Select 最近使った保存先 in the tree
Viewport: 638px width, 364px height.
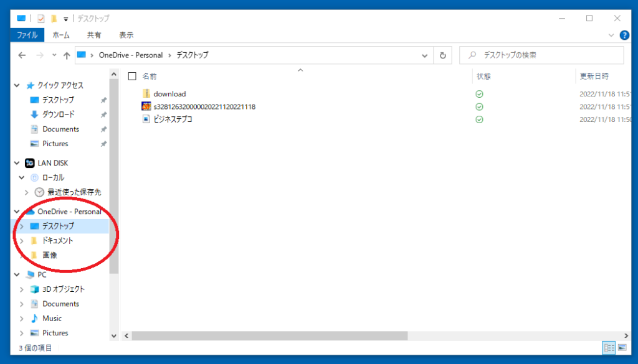pyautogui.click(x=74, y=192)
